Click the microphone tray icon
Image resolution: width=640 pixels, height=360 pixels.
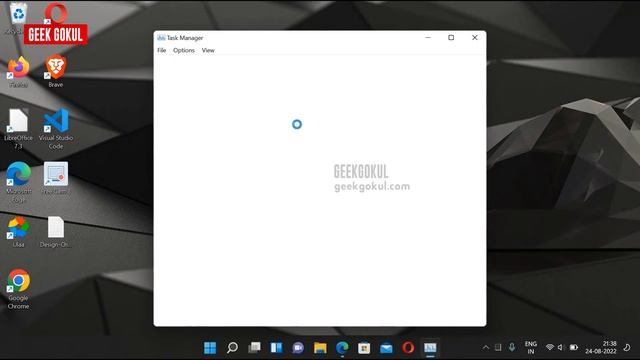click(512, 347)
